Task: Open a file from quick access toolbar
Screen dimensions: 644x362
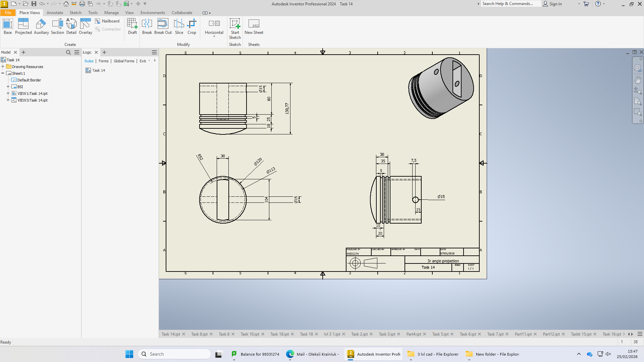Action: (25, 4)
